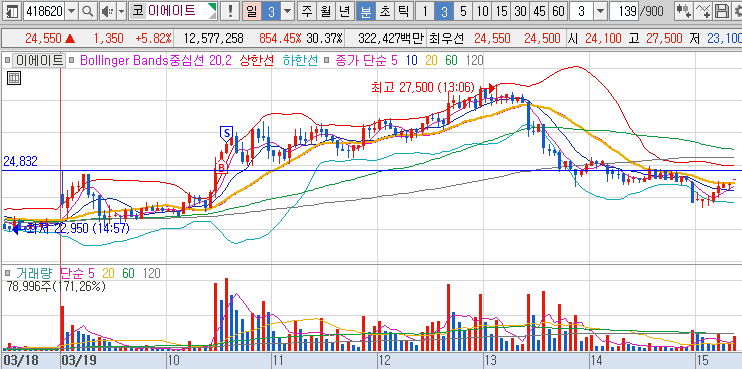The image size is (742, 369).
Task: Click the +5.82% change rate value
Action: point(153,38)
